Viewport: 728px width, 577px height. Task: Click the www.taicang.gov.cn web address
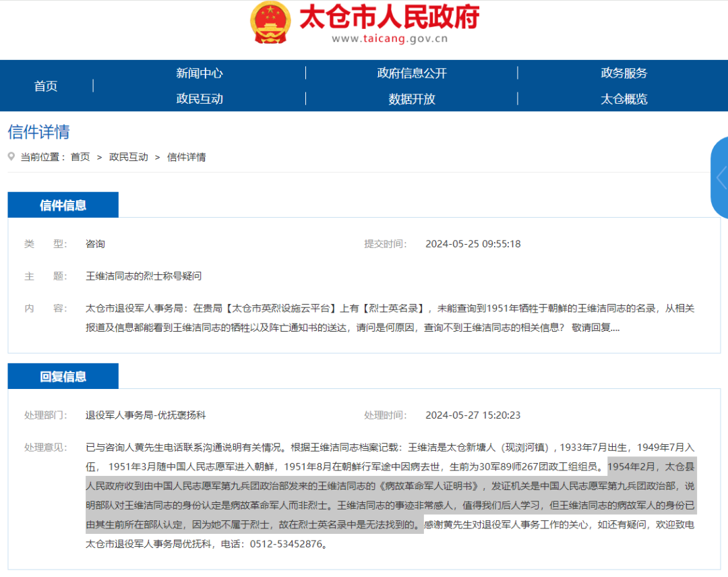390,39
